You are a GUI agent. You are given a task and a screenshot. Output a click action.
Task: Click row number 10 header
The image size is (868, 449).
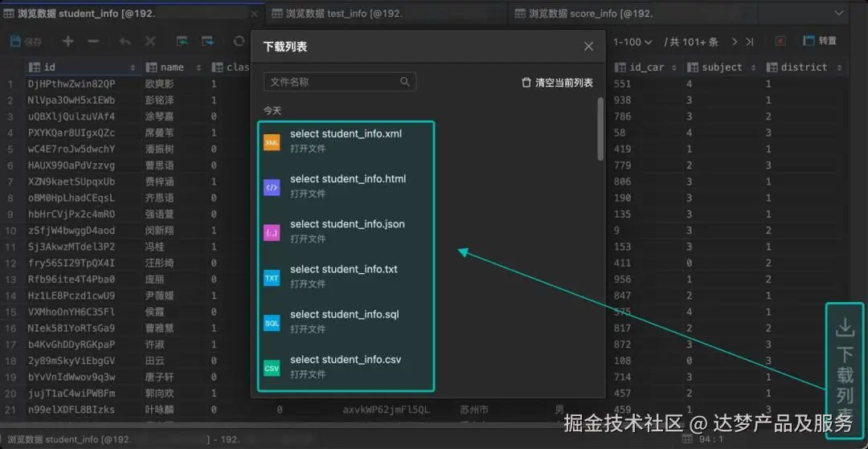pyautogui.click(x=10, y=231)
